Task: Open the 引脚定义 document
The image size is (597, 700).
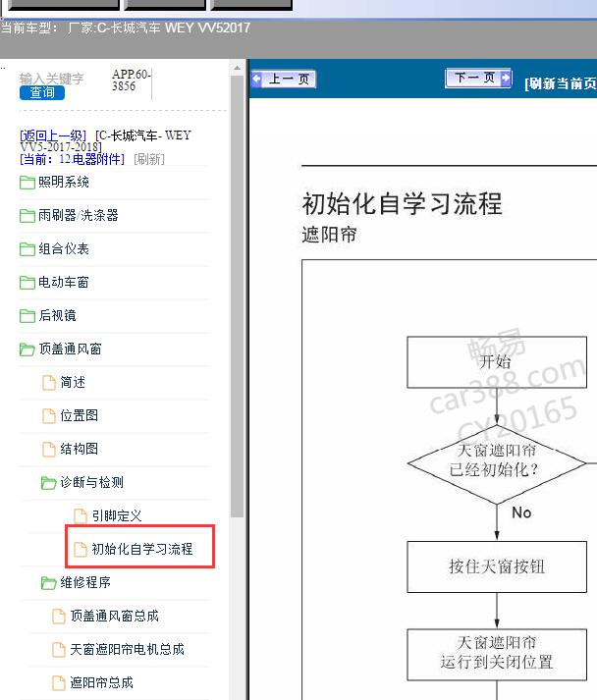Action: (117, 515)
